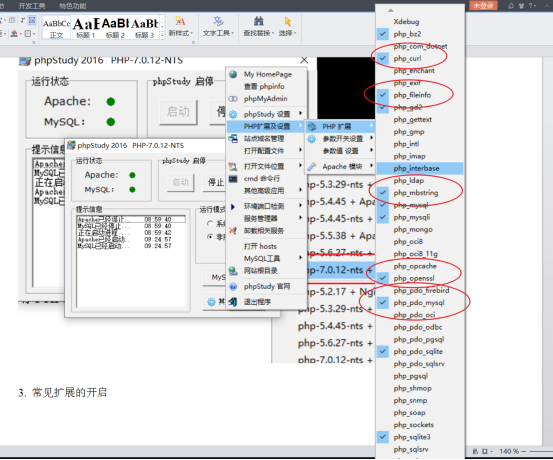Click the 退出程序 exit icon
Screen dimensions: 553x460
[x=233, y=302]
